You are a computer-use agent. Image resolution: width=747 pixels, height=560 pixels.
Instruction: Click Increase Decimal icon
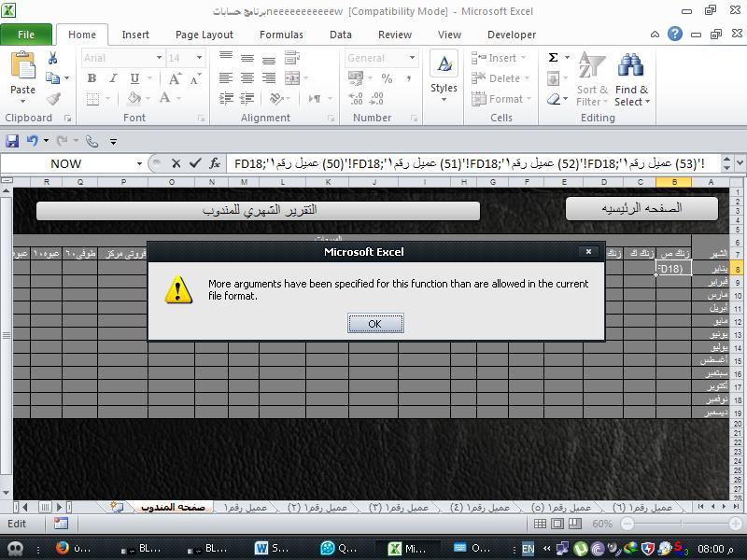pos(356,98)
